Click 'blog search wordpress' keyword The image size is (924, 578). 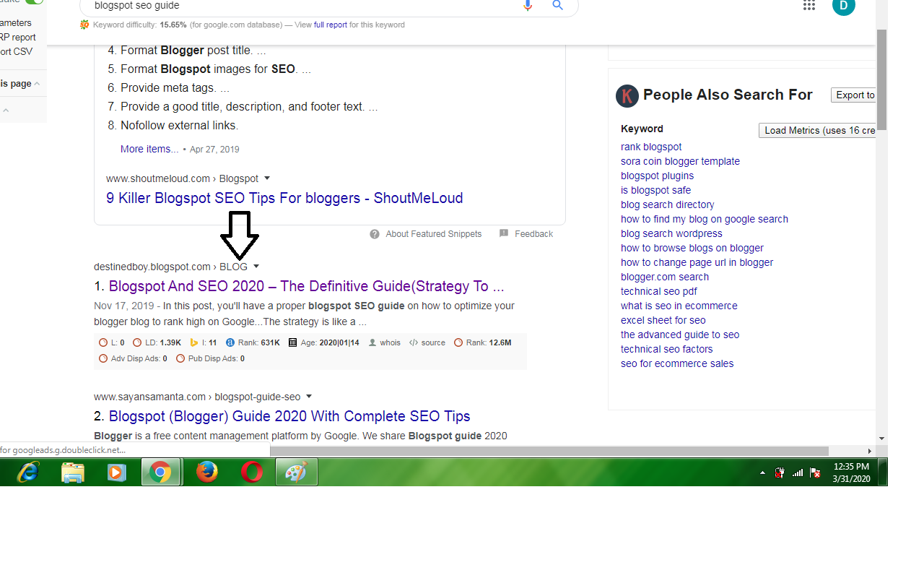tap(671, 233)
